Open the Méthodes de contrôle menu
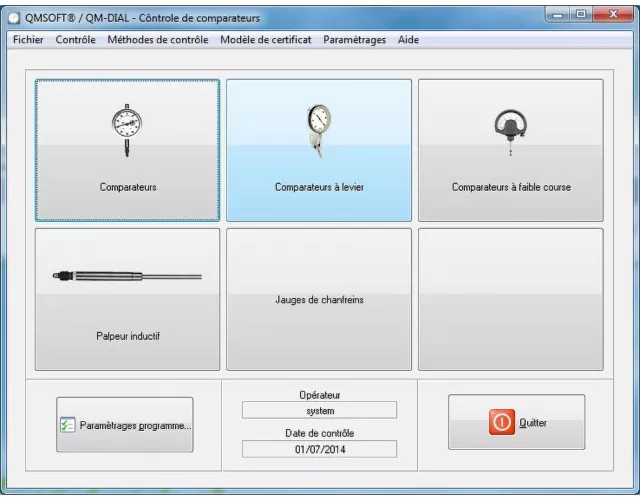This screenshot has width=640, height=500. tap(158, 40)
